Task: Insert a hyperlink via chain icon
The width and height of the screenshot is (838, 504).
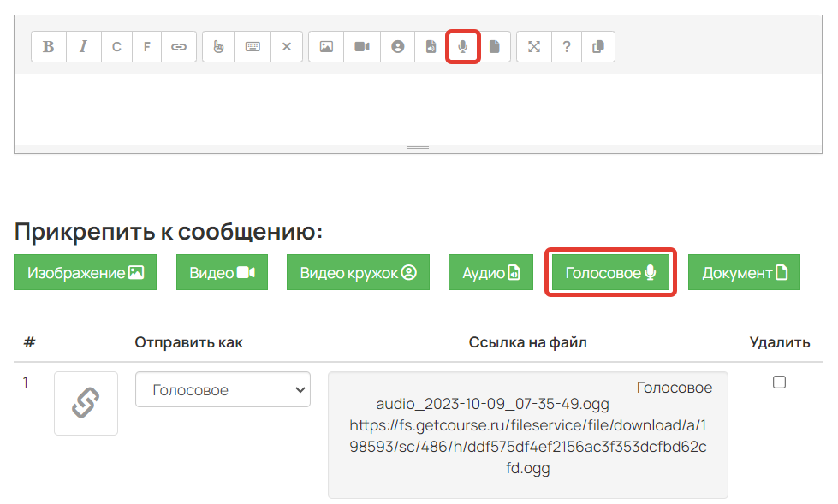Action: [179, 47]
